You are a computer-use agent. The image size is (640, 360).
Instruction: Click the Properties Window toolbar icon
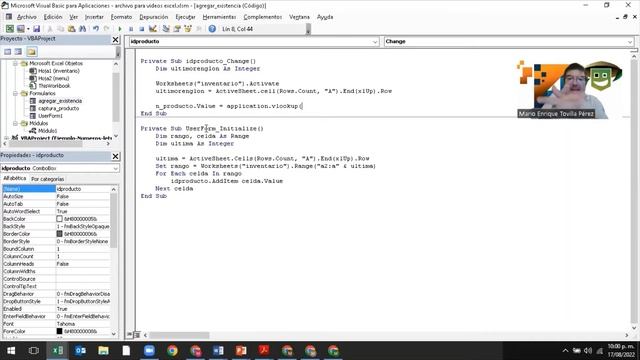tap(177, 29)
